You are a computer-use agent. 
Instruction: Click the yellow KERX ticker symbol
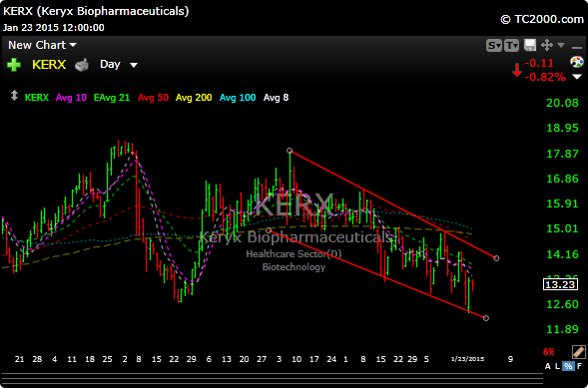[x=49, y=65]
